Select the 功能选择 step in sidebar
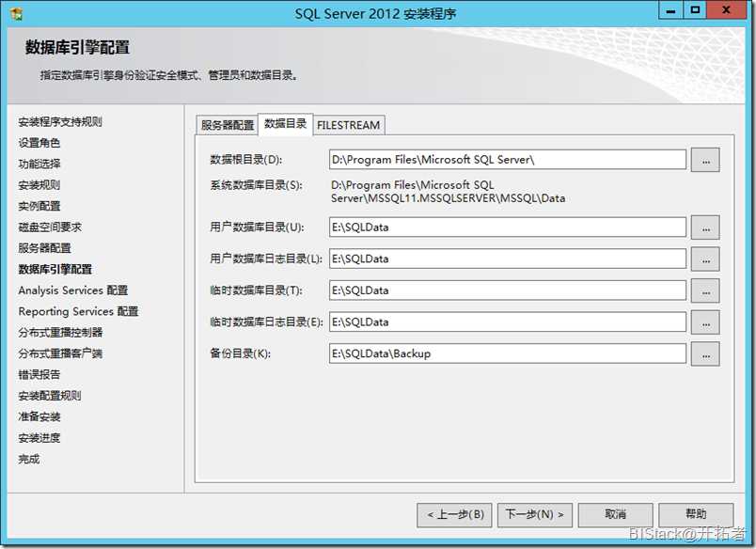756x549 pixels. [39, 164]
